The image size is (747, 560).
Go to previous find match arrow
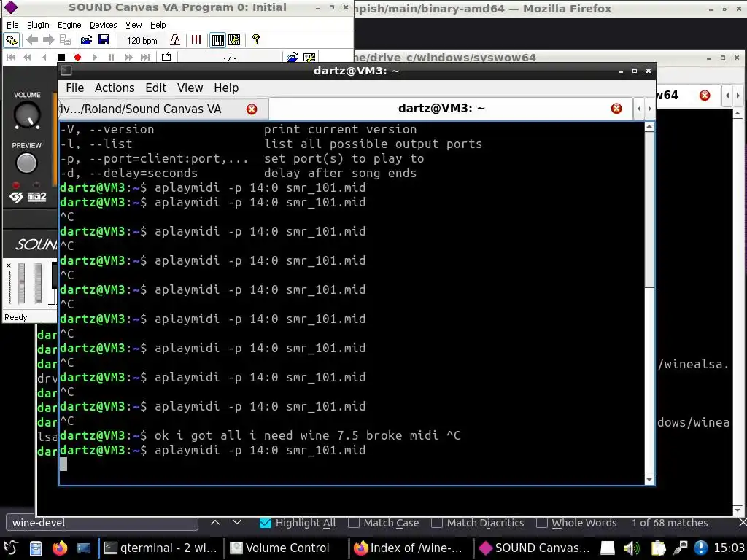pyautogui.click(x=215, y=523)
